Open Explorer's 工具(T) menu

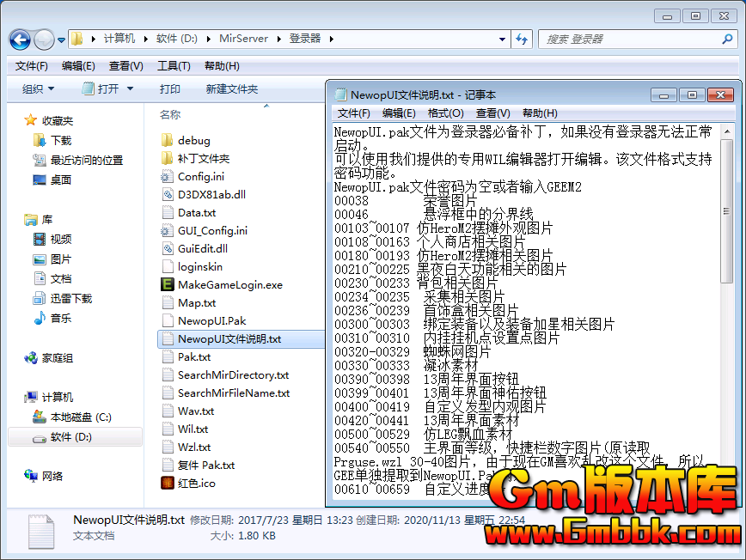tap(173, 66)
